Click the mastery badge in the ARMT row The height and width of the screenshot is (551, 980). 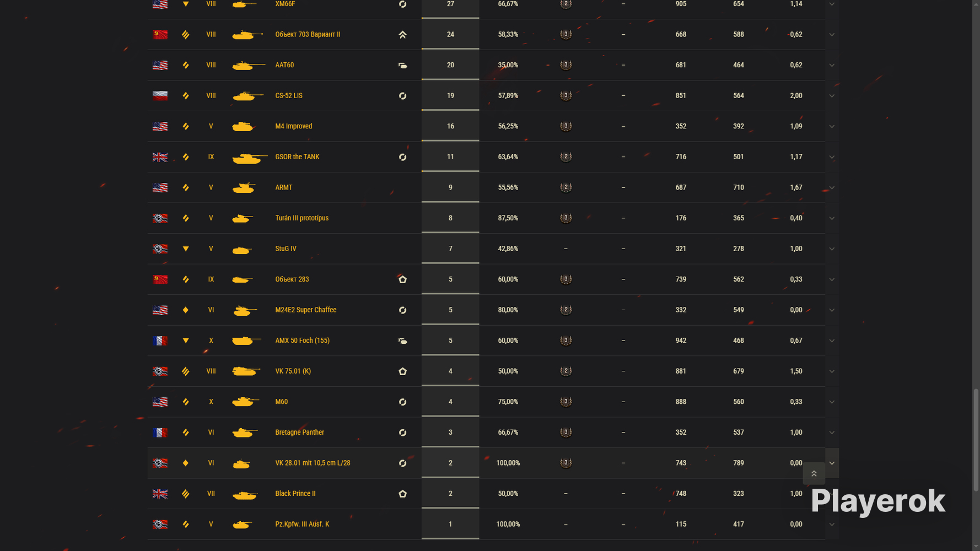tap(566, 187)
